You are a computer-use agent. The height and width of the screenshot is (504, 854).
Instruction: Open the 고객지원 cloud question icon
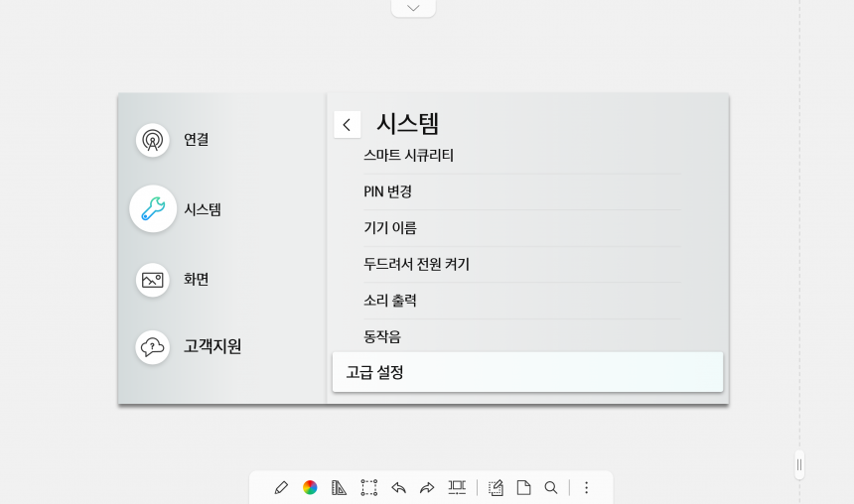point(153,346)
